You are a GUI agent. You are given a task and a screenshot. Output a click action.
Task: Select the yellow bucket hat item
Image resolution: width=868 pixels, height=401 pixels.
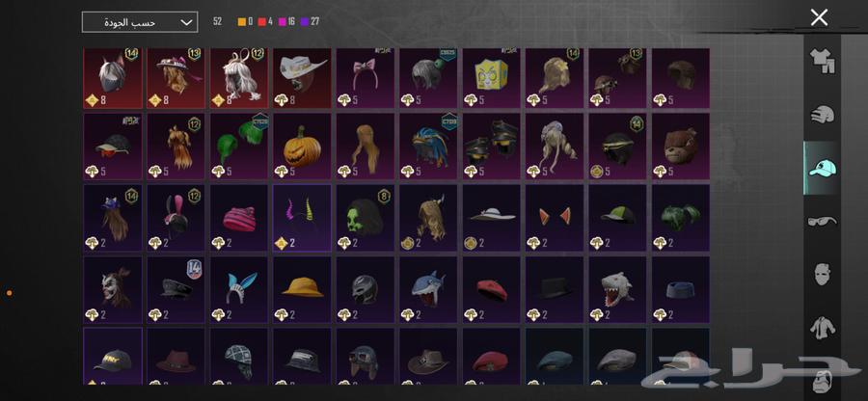pyautogui.click(x=302, y=289)
